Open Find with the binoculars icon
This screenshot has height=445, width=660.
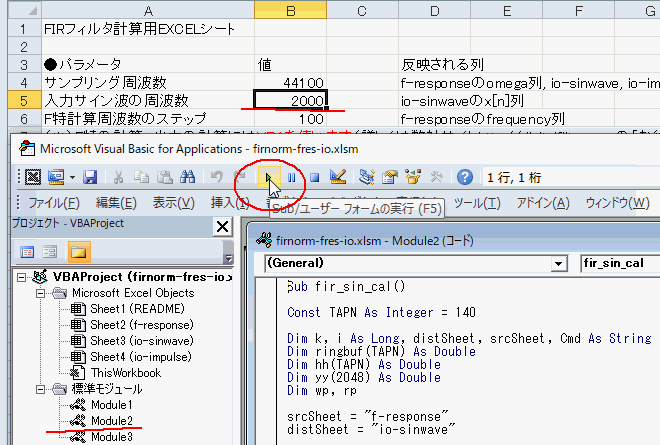coord(187,177)
